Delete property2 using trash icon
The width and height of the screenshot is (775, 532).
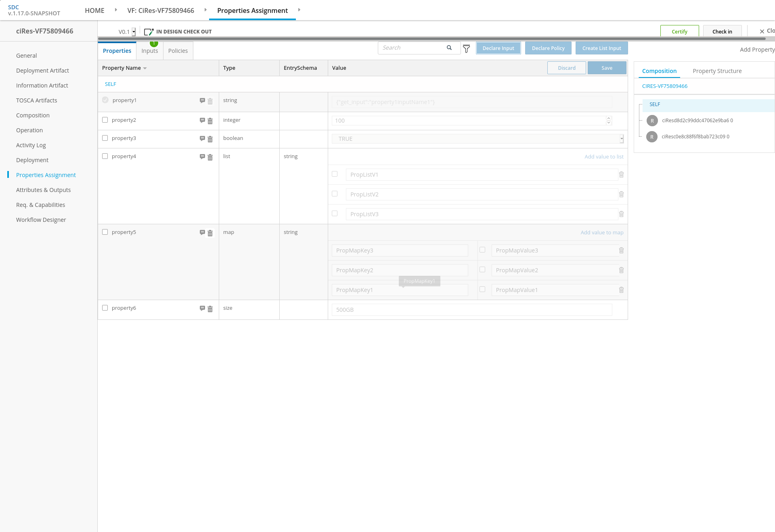tap(210, 121)
